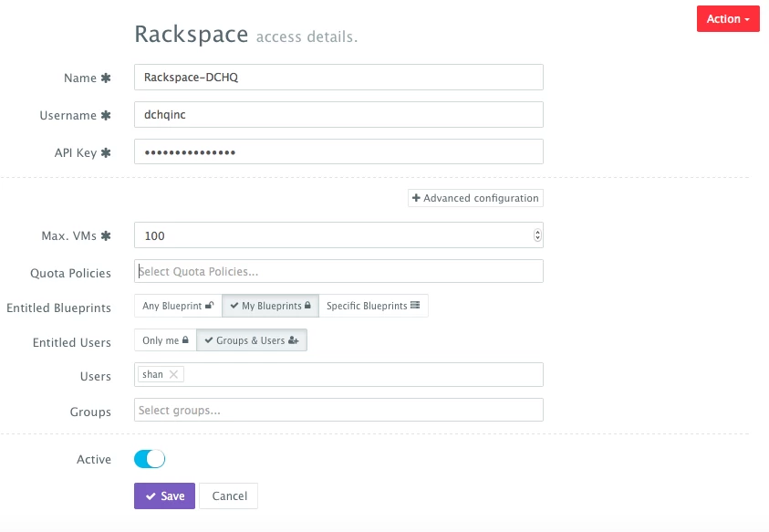The width and height of the screenshot is (769, 532).
Task: Click the Max. VMs label
Action: 68,236
